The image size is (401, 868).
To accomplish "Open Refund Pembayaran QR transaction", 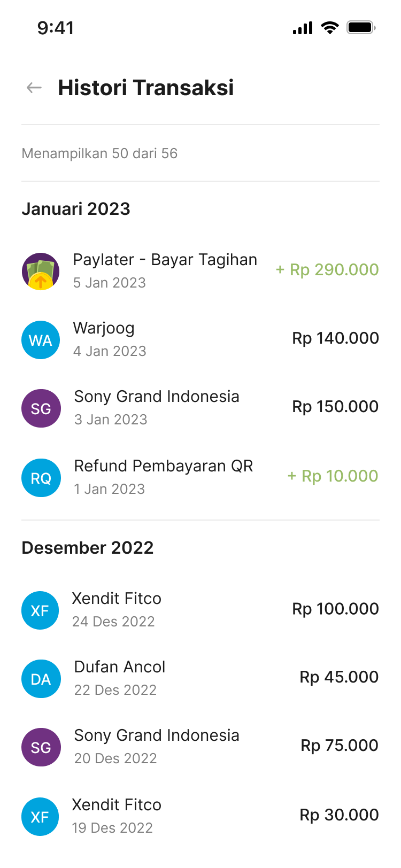I will (x=164, y=466).
